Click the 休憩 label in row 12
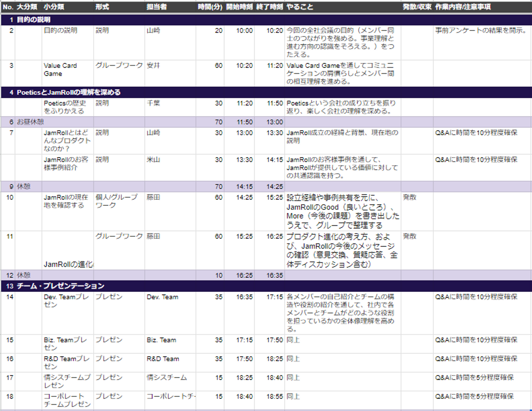 [x=24, y=275]
